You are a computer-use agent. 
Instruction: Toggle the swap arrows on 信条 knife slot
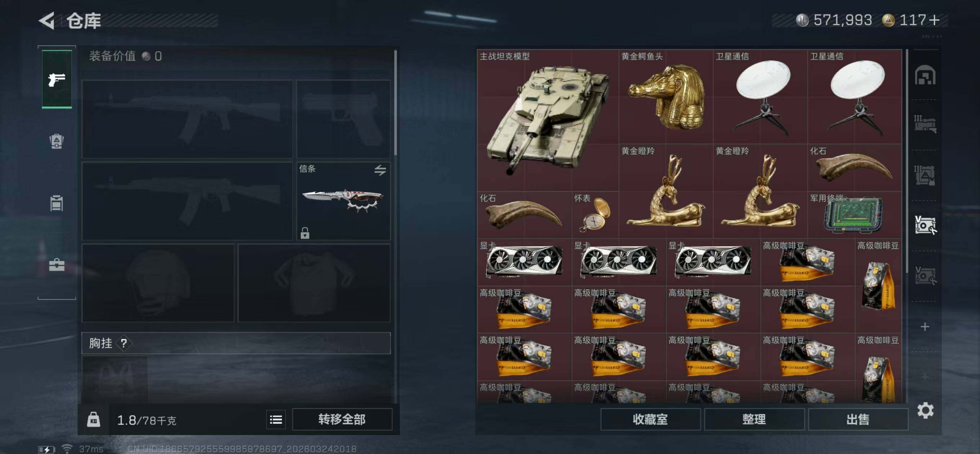point(380,170)
